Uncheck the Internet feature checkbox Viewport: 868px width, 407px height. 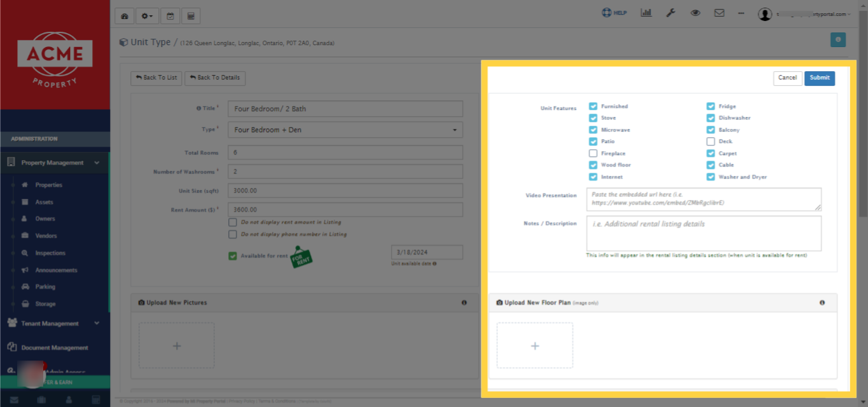[x=593, y=177]
